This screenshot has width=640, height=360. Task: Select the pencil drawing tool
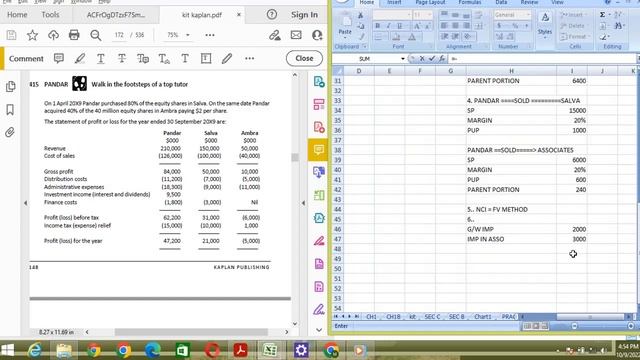click(227, 58)
